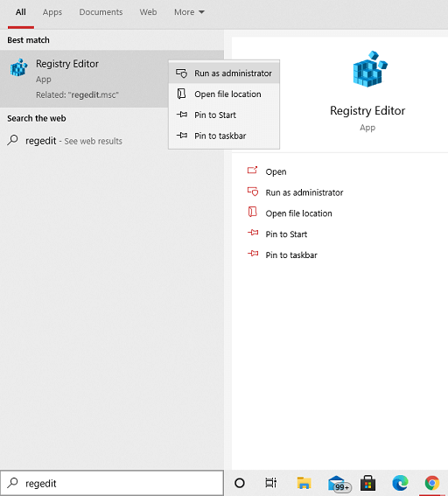The width and height of the screenshot is (448, 496).
Task: Click the Registry Editor title in preview pane
Action: pos(367,111)
